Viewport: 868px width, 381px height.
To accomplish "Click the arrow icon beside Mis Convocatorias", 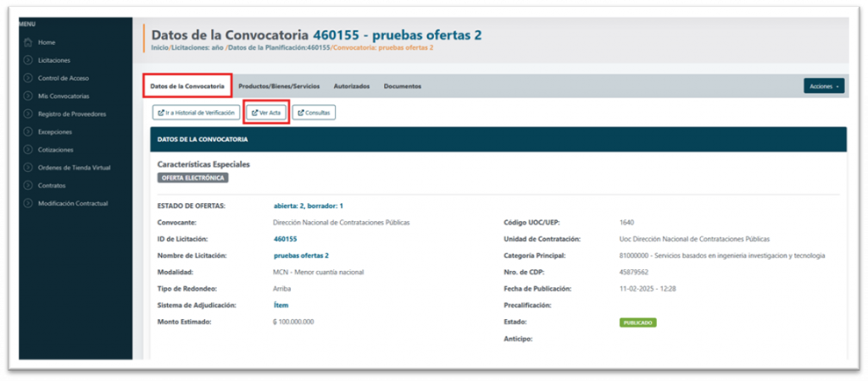I will (x=28, y=96).
